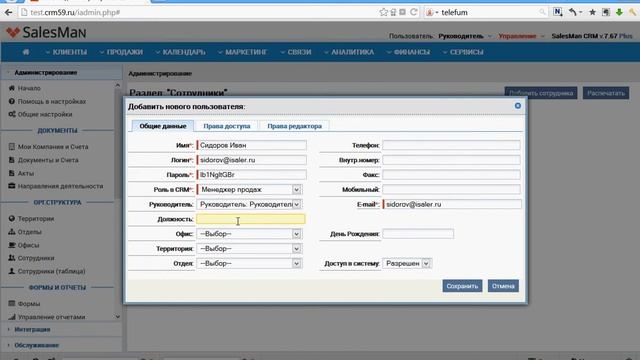Viewport: 640px width, 360px height.
Task: Expand the Интеграция sidebar section
Action: pos(32,329)
